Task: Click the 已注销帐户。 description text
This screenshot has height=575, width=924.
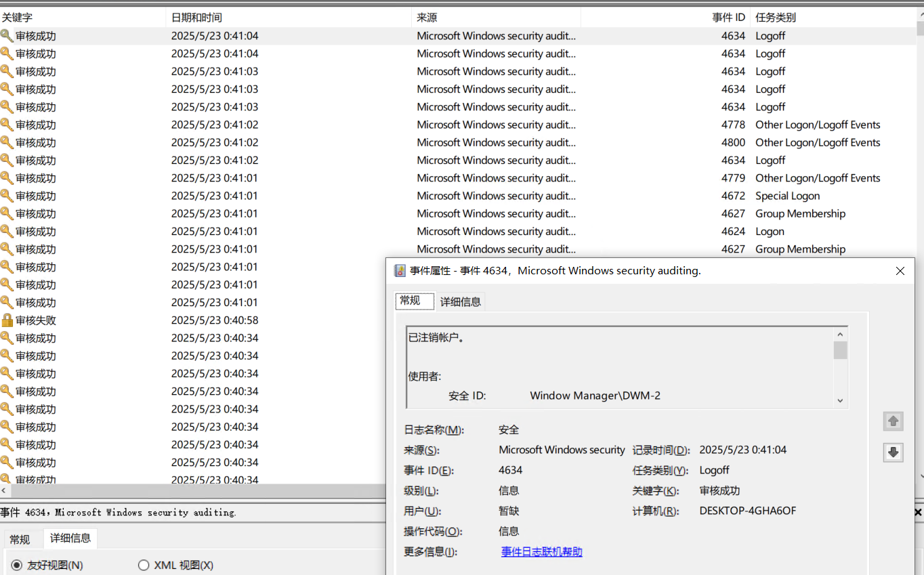Action: (x=436, y=337)
